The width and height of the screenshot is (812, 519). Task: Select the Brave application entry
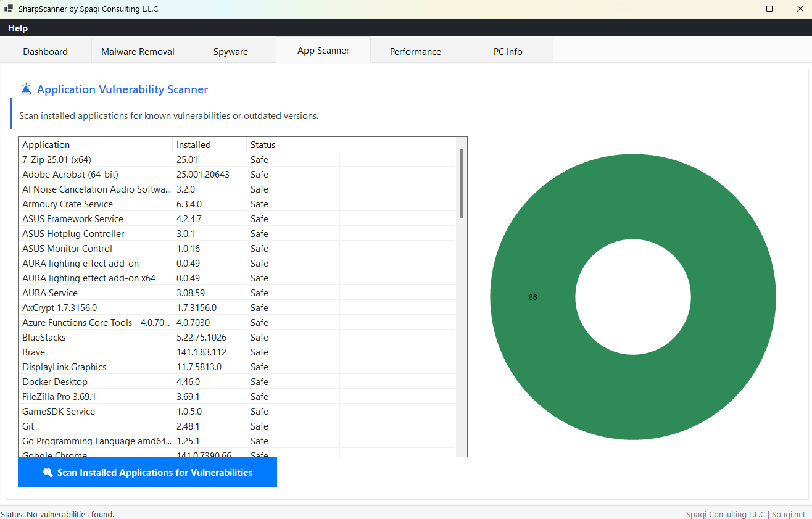click(x=34, y=352)
